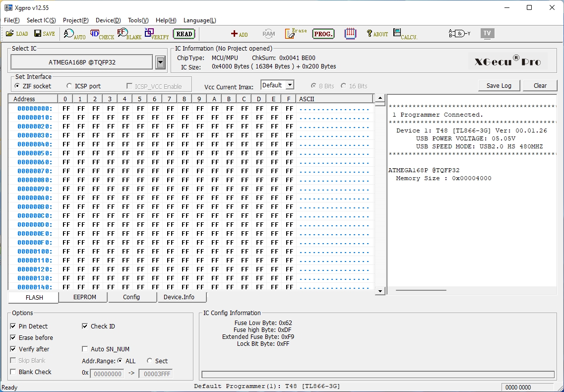Enable the Blank Check option
Screen dimensions: 564x392
coord(13,372)
